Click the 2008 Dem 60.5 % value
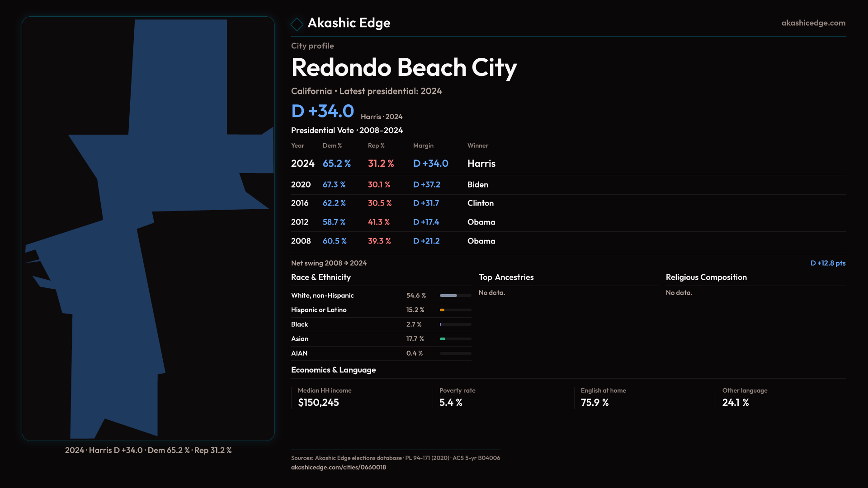This screenshot has width=868, height=488. pos(335,241)
